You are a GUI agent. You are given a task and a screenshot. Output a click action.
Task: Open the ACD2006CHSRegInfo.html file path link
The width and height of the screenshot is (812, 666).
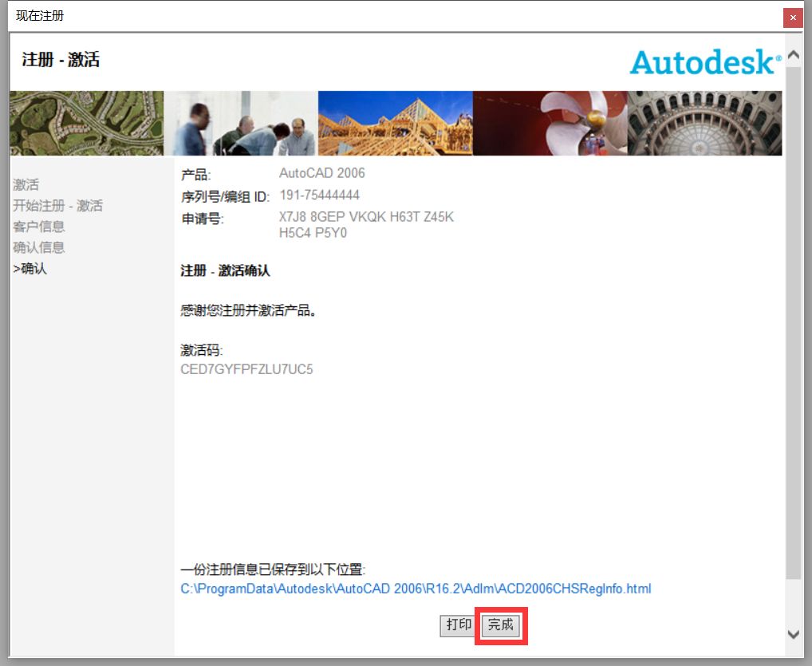(416, 589)
